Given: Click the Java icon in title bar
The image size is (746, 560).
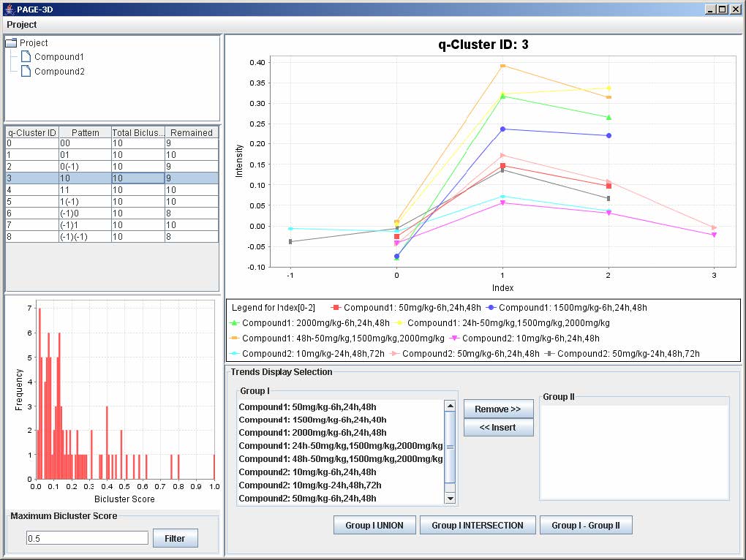Looking at the screenshot, I should tap(8, 8).
